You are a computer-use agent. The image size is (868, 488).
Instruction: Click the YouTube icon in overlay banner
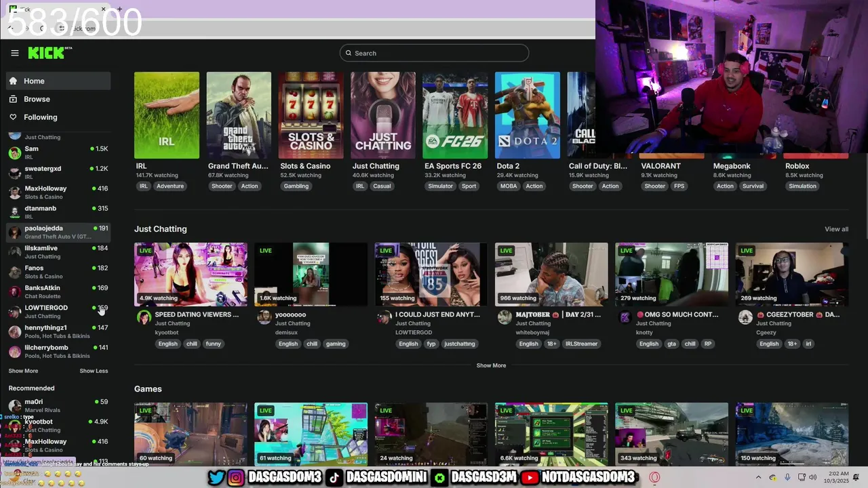(530, 477)
